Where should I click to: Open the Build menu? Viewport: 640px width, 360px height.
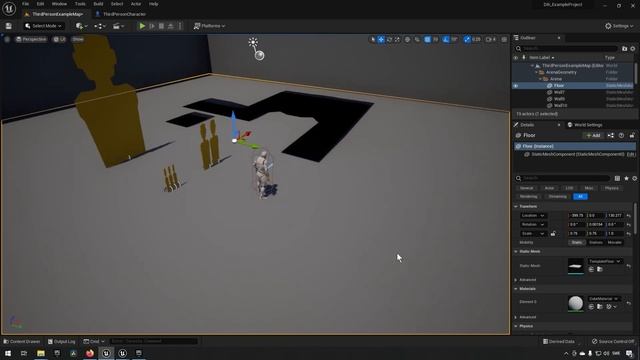click(x=98, y=4)
